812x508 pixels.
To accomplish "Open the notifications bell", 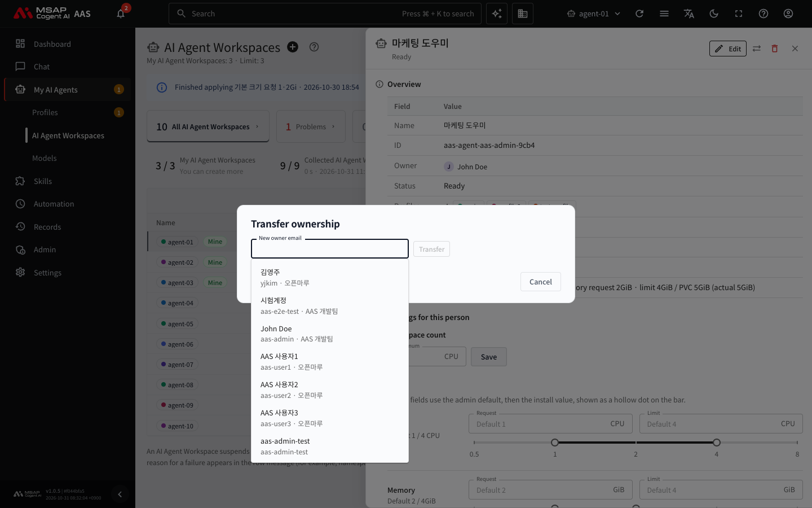I will 121,14.
